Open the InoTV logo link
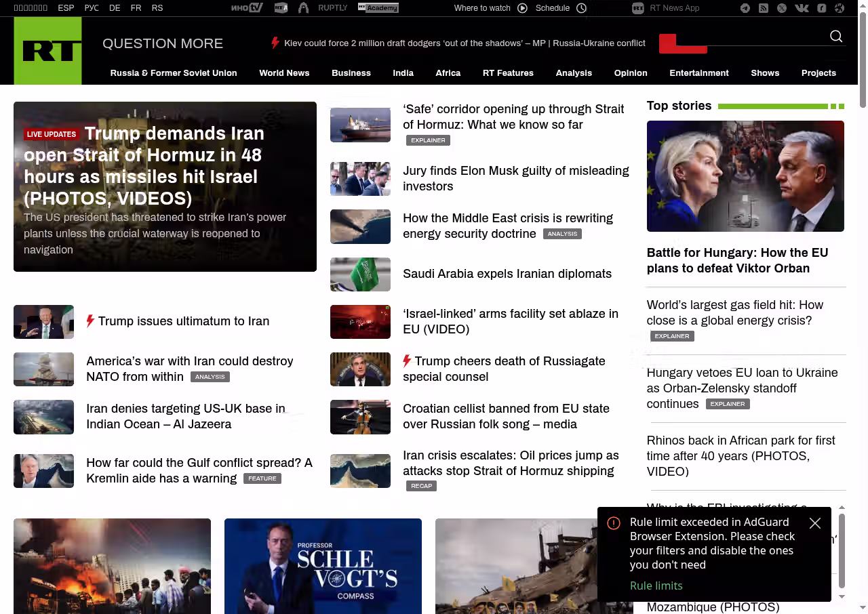This screenshot has width=868, height=614. 246,8
